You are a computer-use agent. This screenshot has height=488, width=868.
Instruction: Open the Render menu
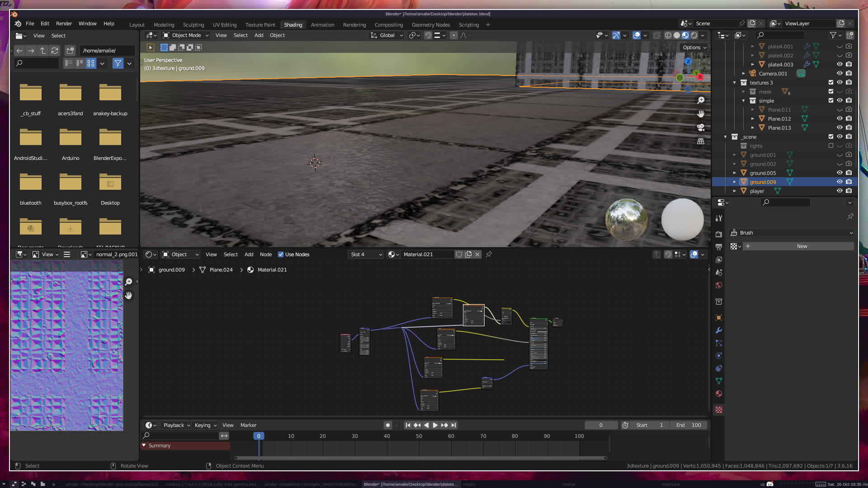pyautogui.click(x=64, y=23)
